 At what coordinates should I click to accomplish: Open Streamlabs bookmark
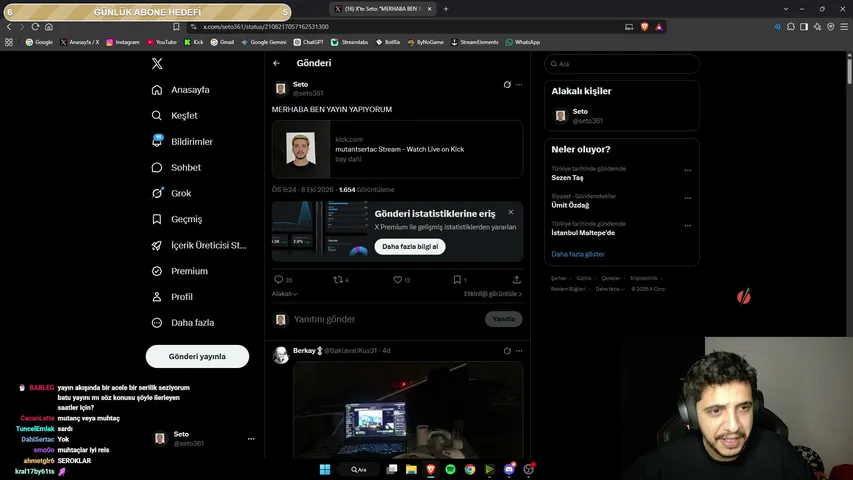pyautogui.click(x=350, y=42)
